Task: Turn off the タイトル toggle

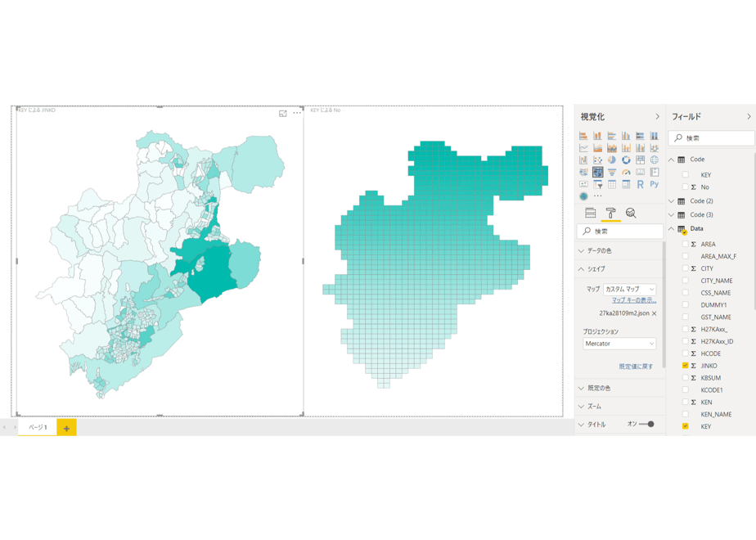Action: 646,425
